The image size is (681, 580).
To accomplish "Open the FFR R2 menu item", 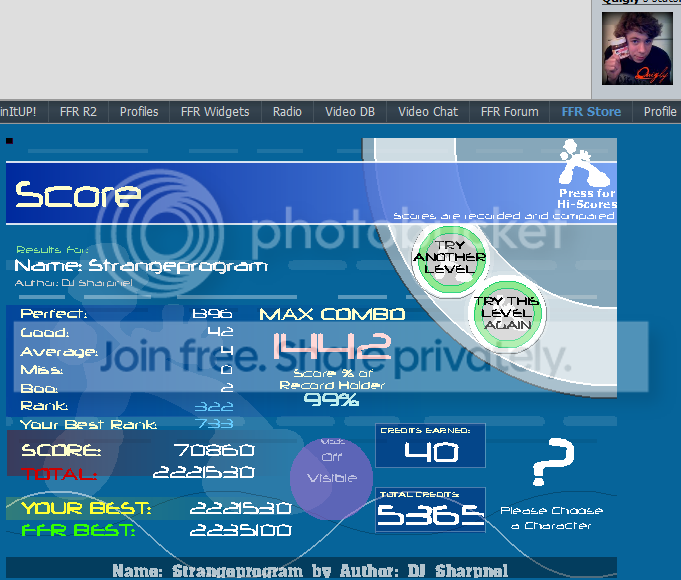I will point(78,112).
